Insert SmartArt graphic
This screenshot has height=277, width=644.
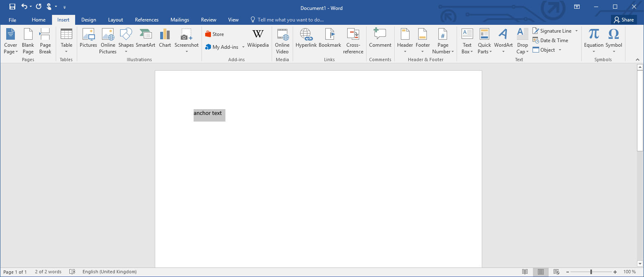[145, 40]
